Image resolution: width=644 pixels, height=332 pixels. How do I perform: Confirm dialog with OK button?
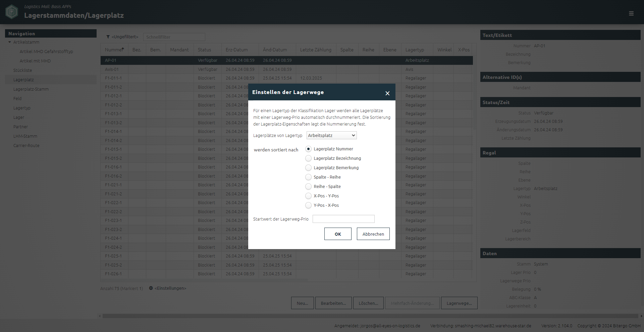(x=338, y=234)
